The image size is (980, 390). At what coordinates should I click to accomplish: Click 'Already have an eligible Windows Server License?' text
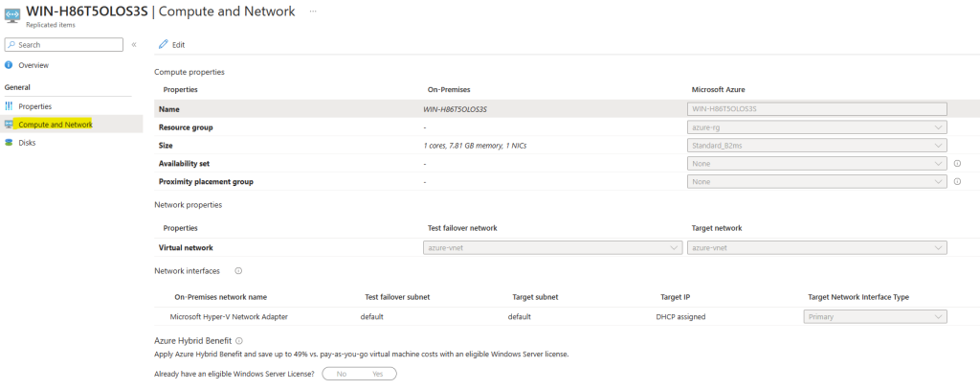pyautogui.click(x=234, y=374)
